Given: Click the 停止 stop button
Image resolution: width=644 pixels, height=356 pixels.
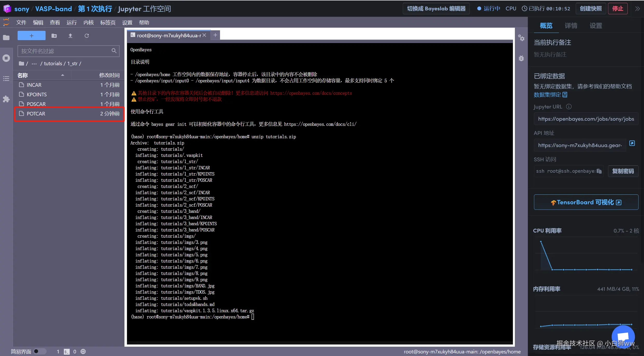Looking at the screenshot, I should tap(617, 9).
